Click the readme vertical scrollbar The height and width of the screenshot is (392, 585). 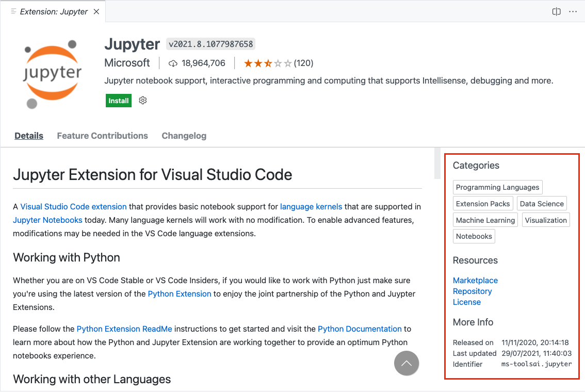437,164
